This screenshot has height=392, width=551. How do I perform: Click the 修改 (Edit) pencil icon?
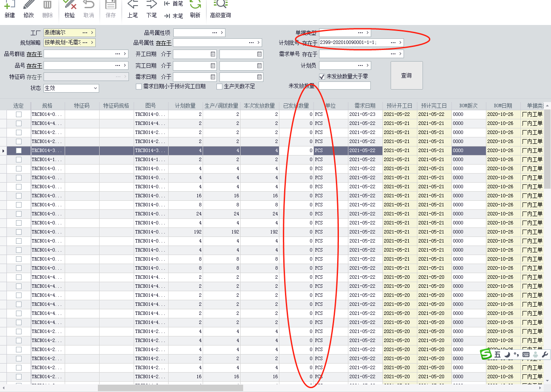point(29,5)
